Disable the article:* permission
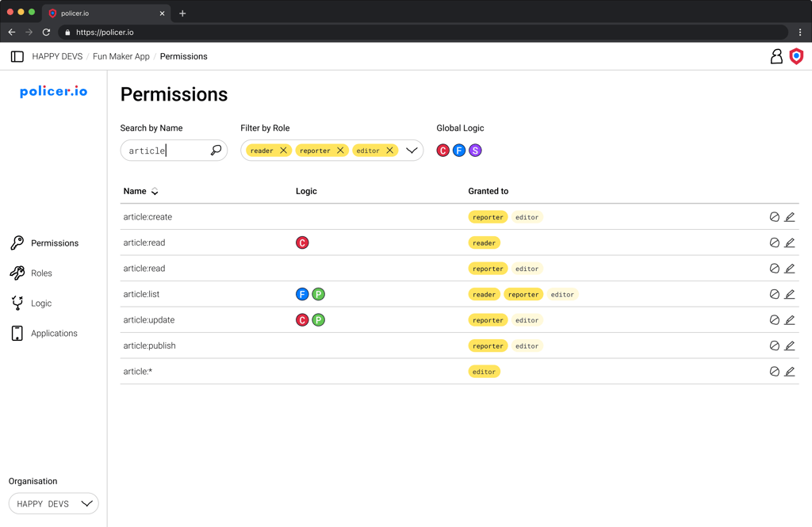The height and width of the screenshot is (527, 812). coord(774,371)
